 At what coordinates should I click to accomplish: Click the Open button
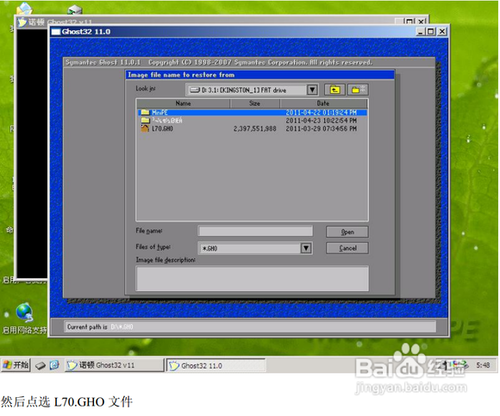[347, 232]
